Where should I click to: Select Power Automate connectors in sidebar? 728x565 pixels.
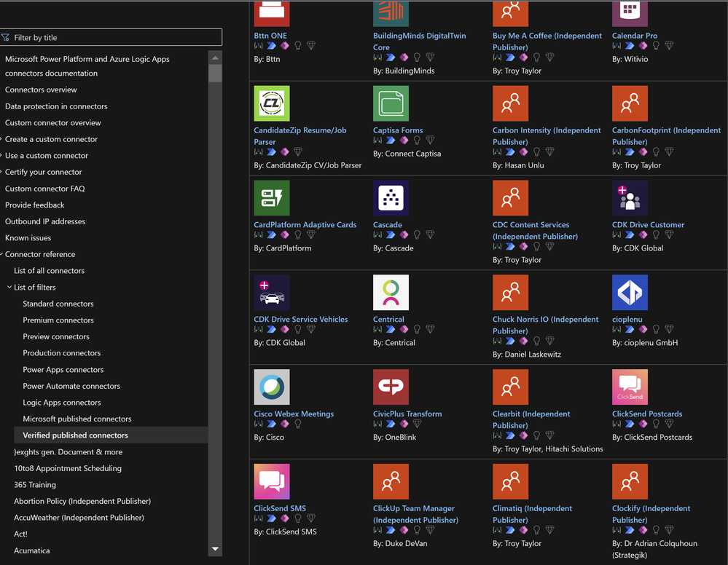[71, 386]
